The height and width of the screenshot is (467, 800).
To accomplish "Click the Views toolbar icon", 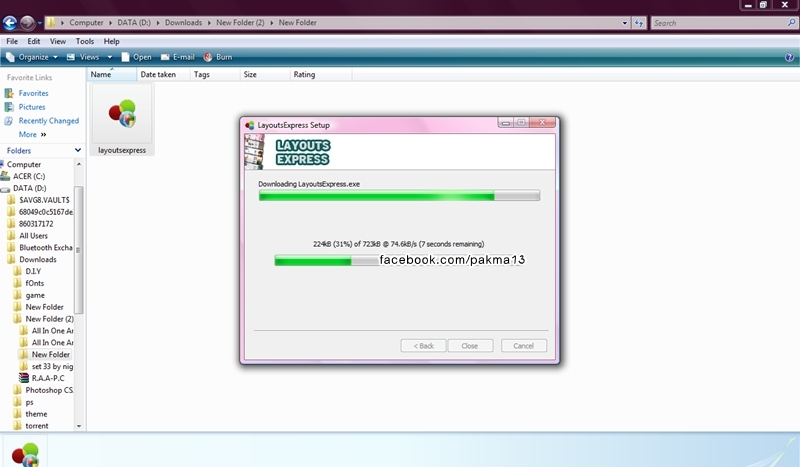I will pos(71,57).
